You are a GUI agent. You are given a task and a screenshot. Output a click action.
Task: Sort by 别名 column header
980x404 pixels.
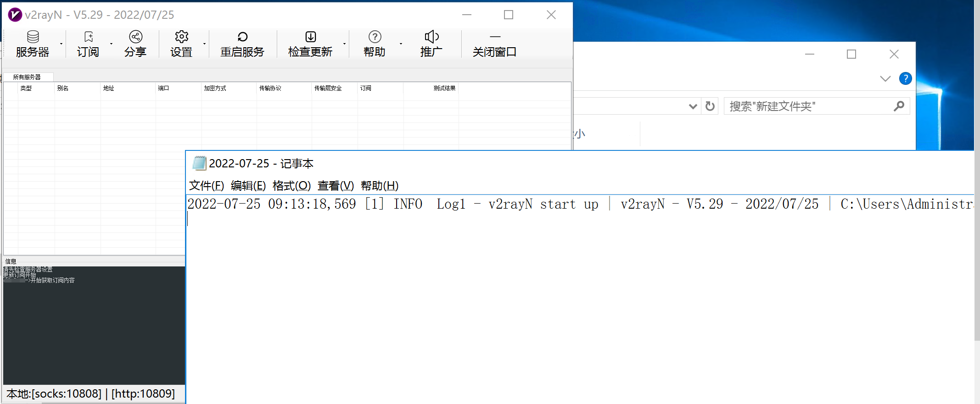click(x=78, y=88)
